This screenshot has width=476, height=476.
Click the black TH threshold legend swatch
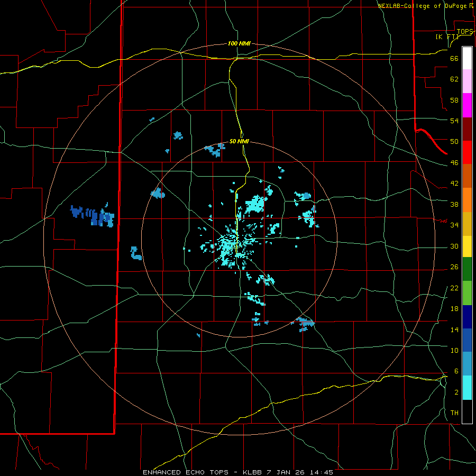coord(467,411)
